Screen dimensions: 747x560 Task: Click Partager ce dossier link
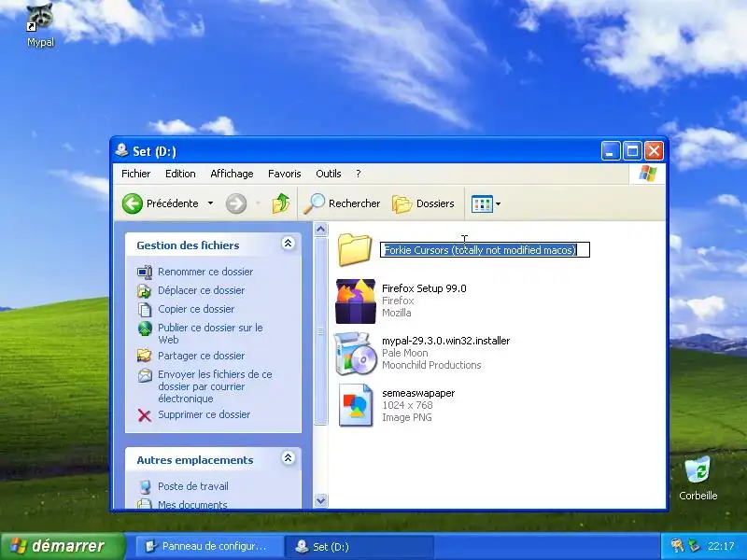coord(201,356)
